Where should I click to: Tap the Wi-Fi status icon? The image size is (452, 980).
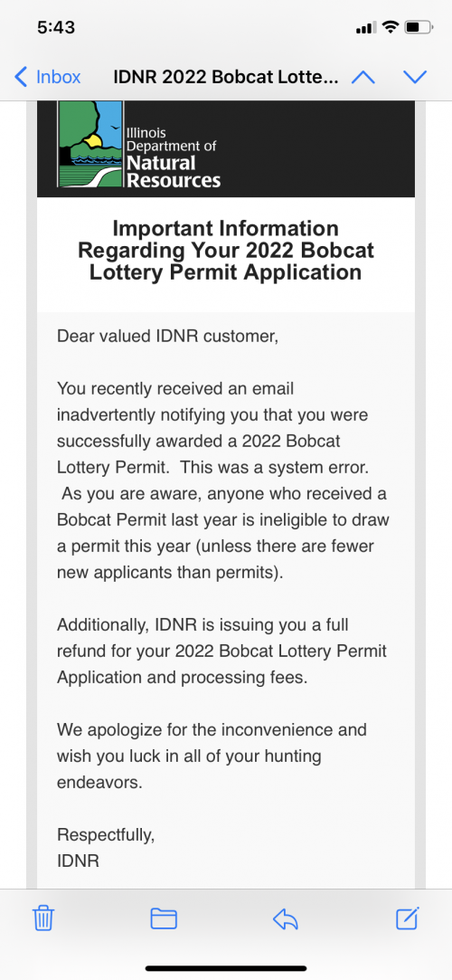(391, 27)
